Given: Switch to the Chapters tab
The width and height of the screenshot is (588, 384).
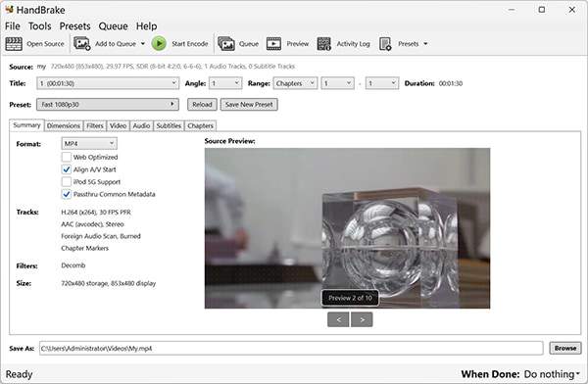Looking at the screenshot, I should 200,125.
